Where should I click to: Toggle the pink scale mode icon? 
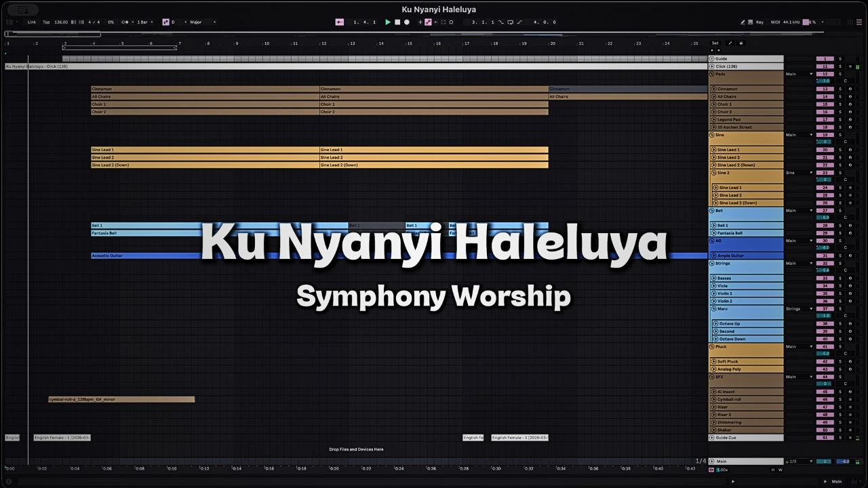[165, 22]
